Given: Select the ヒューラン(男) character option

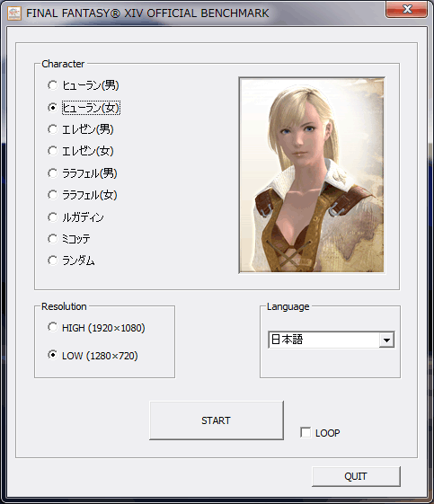Looking at the screenshot, I should pos(52,85).
